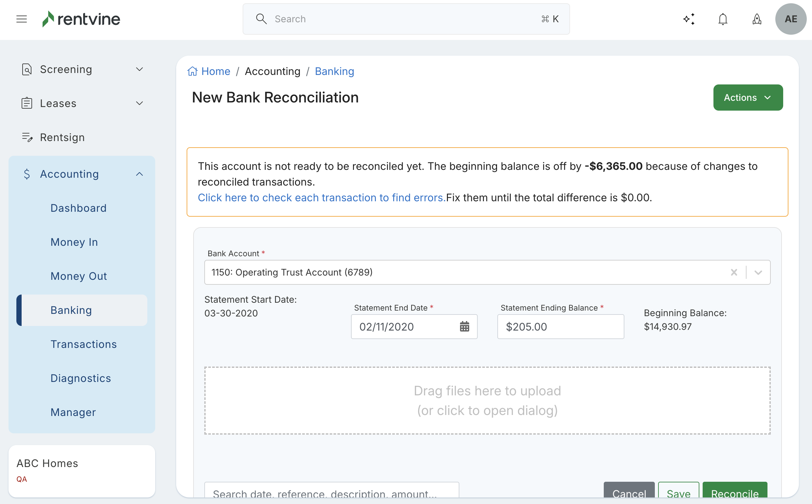Click the AI sparkle icon
This screenshot has height=504, width=812.
pos(689,19)
